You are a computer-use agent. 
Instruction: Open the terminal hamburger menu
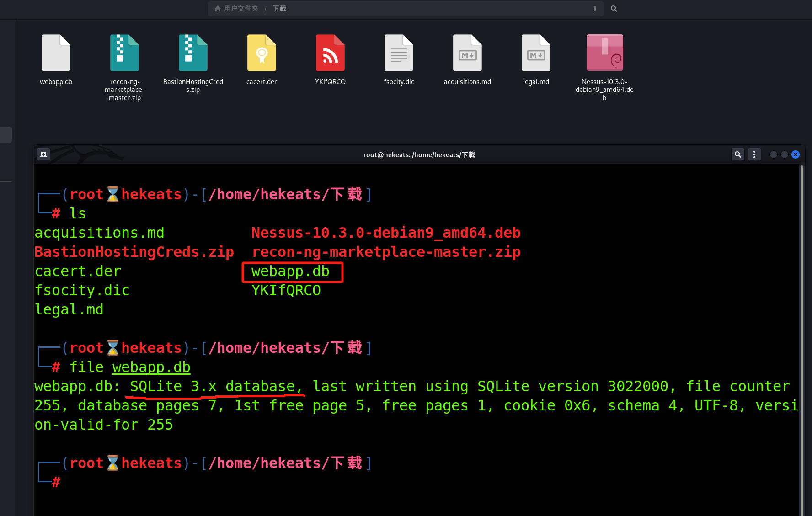pyautogui.click(x=754, y=154)
